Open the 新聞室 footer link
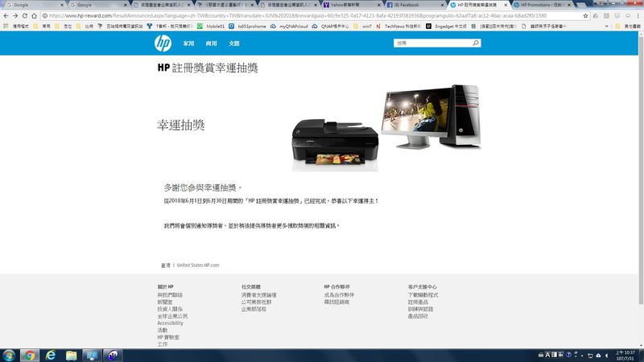Image resolution: width=644 pixels, height=362 pixels. coord(165,302)
